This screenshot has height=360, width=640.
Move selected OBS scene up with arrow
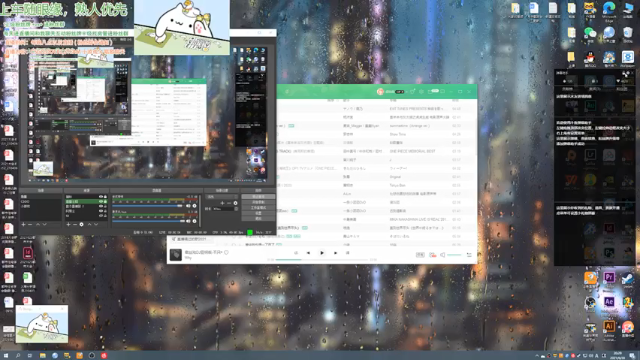tap(38, 224)
